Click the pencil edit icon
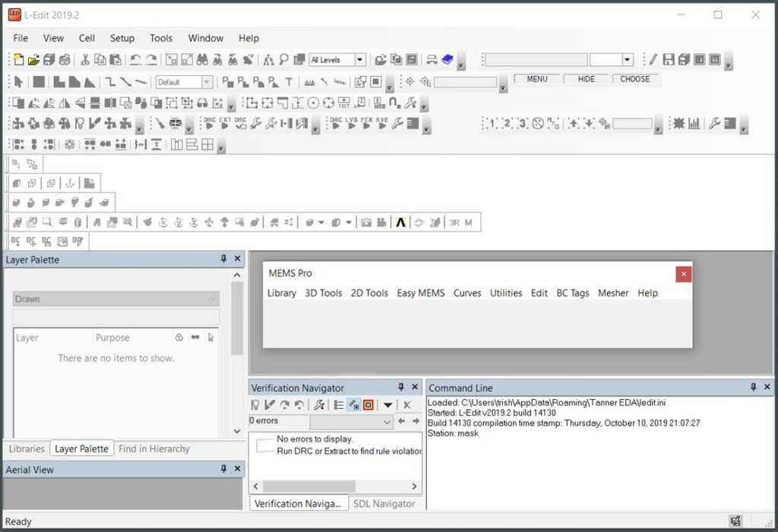This screenshot has height=532, width=778. 653,59
